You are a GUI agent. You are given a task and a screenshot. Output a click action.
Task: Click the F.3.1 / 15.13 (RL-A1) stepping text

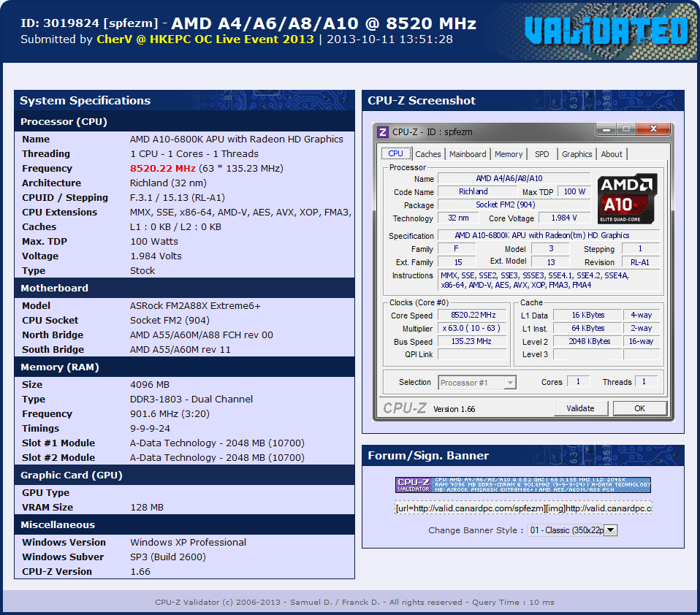[x=178, y=198]
